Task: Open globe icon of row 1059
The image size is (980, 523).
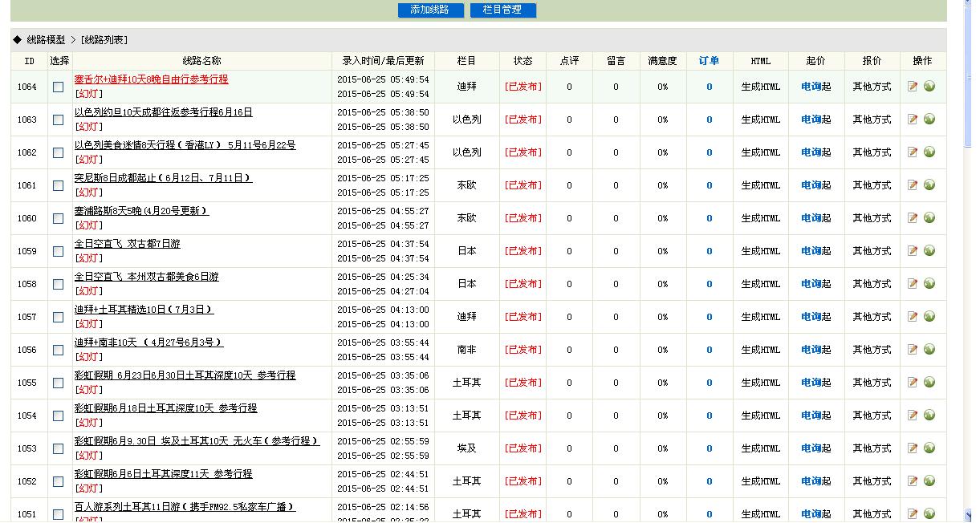Action: 929,250
